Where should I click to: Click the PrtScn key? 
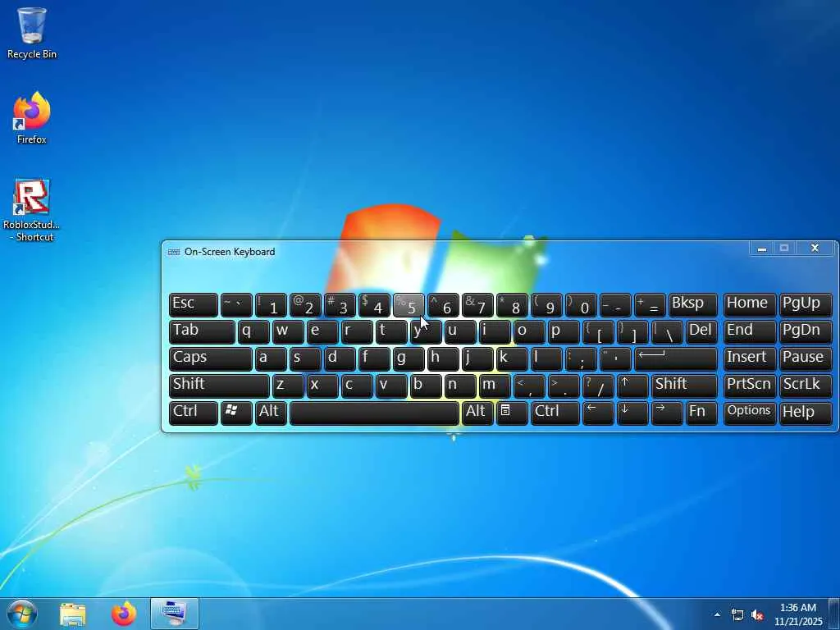tap(750, 386)
